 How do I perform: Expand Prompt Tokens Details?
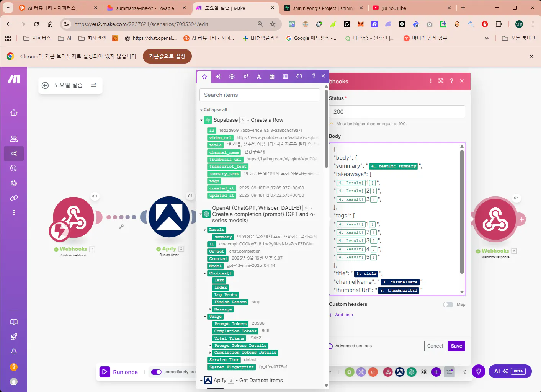(x=210, y=346)
